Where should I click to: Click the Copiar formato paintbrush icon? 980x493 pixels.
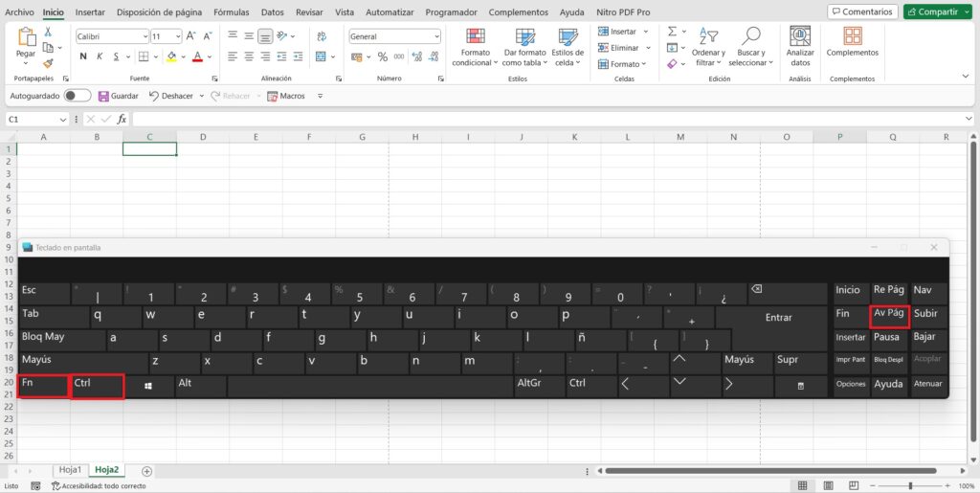click(48, 63)
